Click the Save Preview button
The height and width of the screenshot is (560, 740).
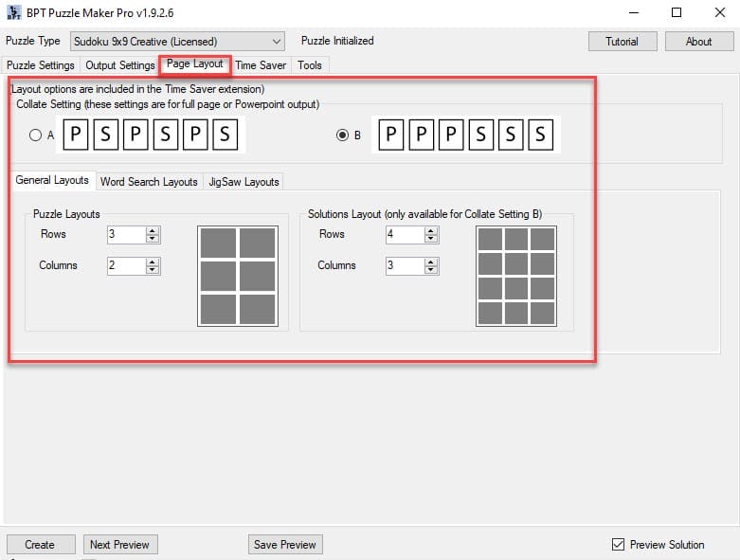click(285, 545)
